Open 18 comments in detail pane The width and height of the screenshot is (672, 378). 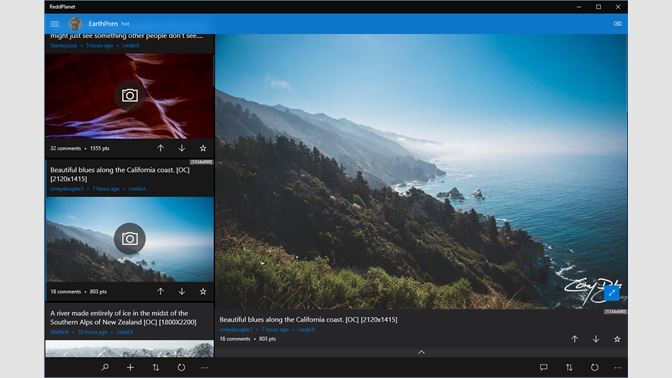point(235,339)
